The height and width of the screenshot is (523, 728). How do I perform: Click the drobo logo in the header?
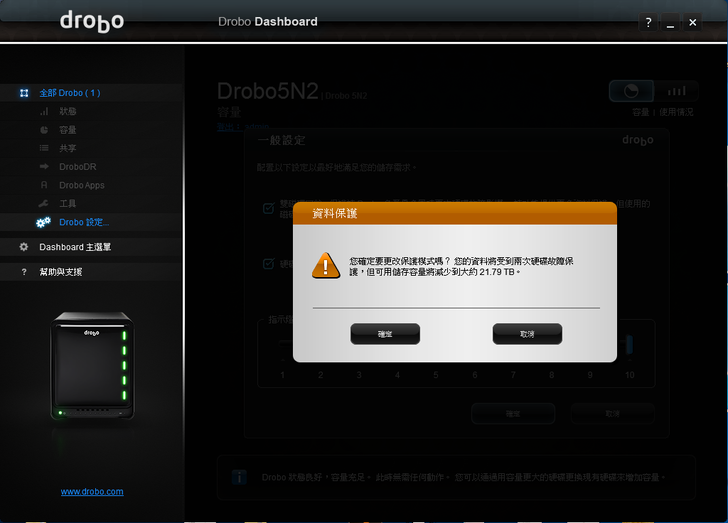92,21
